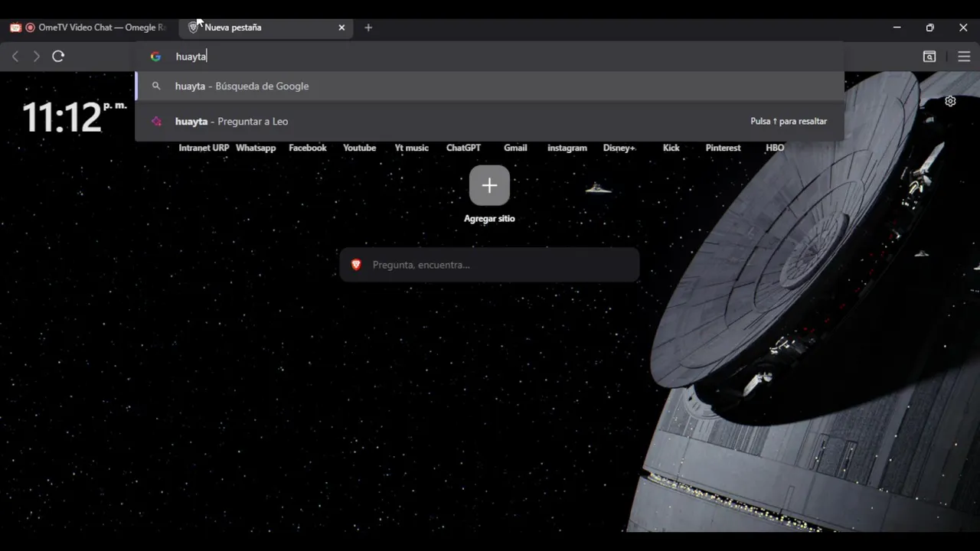This screenshot has width=980, height=551.
Task: Open the Brave main hamburger menu
Action: (964, 57)
